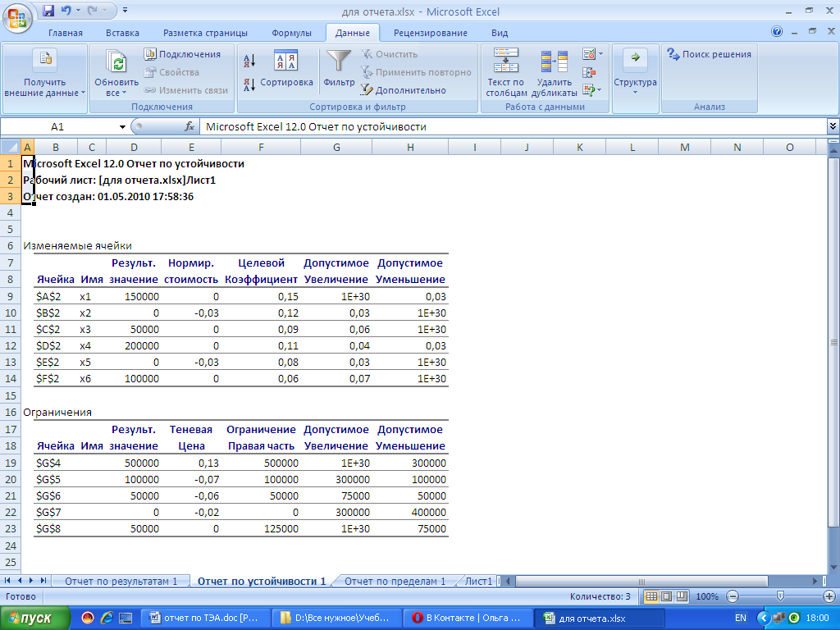Open the Разметка страницы tab
The height and width of the screenshot is (630, 840).
205,33
